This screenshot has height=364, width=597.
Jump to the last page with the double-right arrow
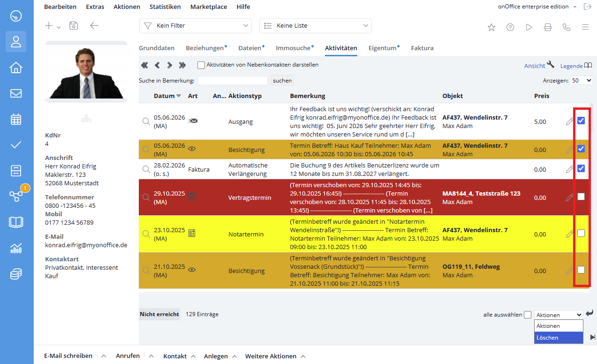coord(182,65)
